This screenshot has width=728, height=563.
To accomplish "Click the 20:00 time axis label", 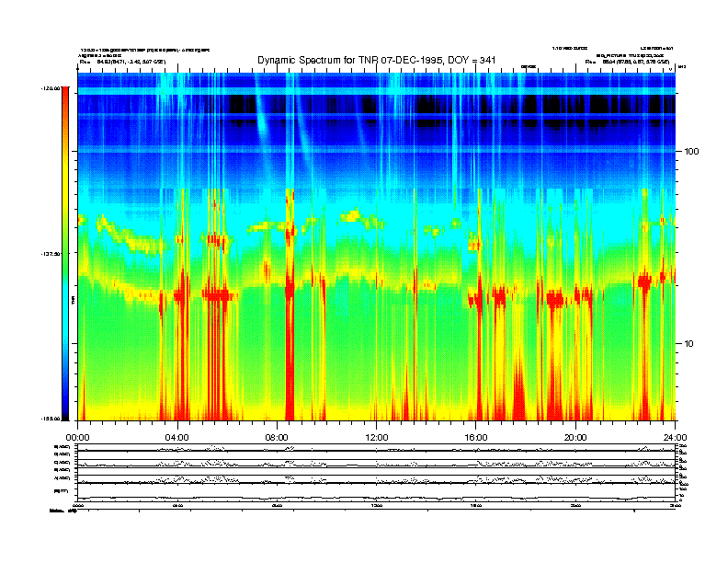I will [575, 438].
